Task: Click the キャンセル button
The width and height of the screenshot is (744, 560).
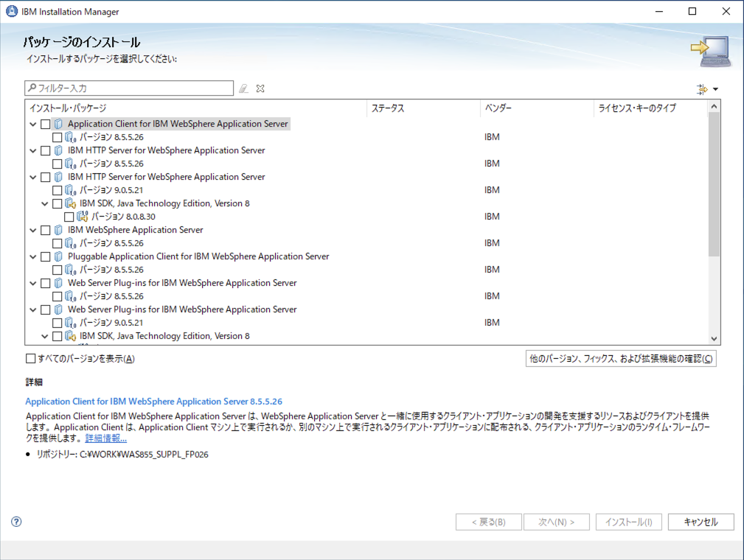Action: pyautogui.click(x=700, y=522)
